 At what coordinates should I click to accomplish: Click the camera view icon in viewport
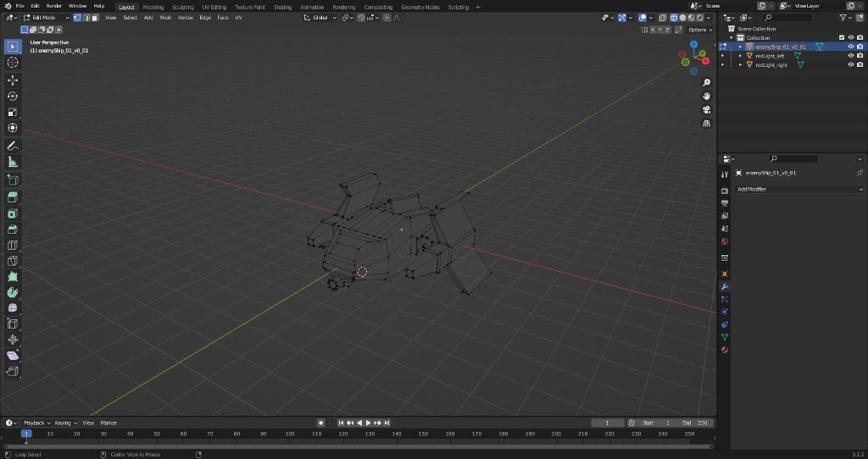click(706, 109)
